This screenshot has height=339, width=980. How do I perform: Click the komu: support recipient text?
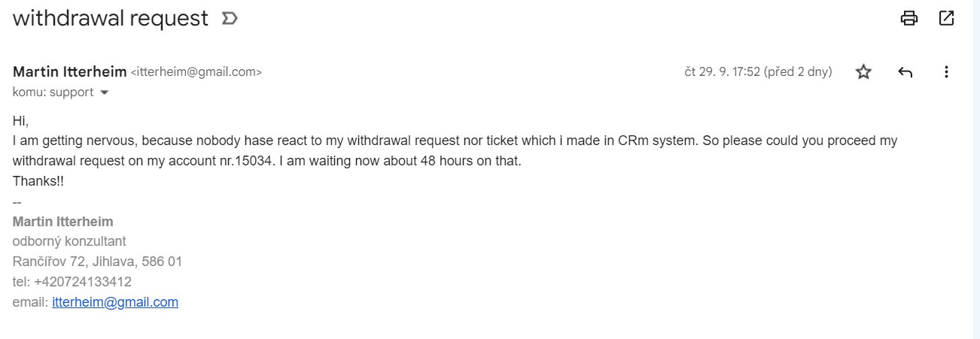tap(53, 92)
